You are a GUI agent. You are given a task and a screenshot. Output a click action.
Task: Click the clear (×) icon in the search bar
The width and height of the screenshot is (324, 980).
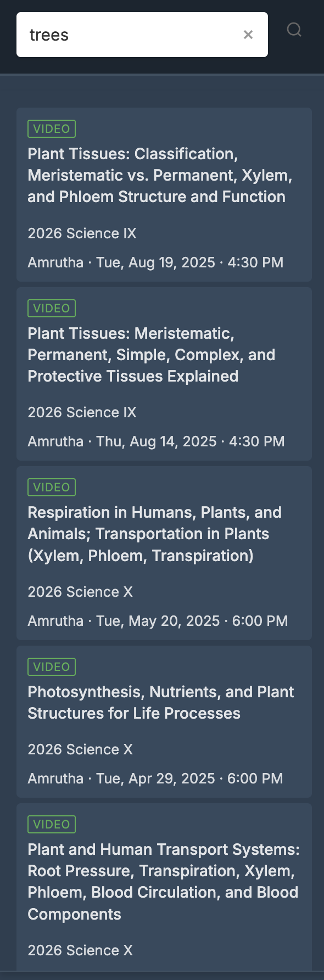click(248, 34)
